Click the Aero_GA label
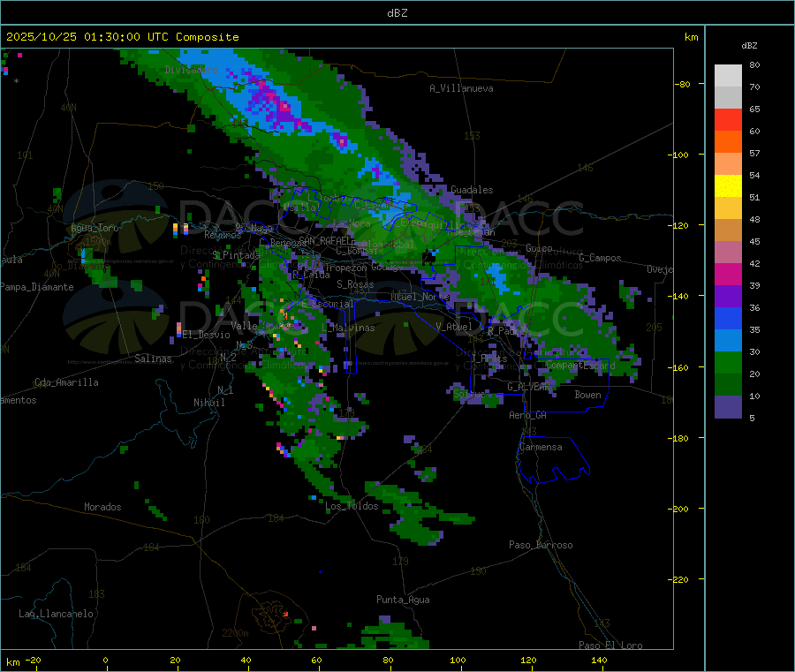The height and width of the screenshot is (672, 795). click(x=528, y=415)
